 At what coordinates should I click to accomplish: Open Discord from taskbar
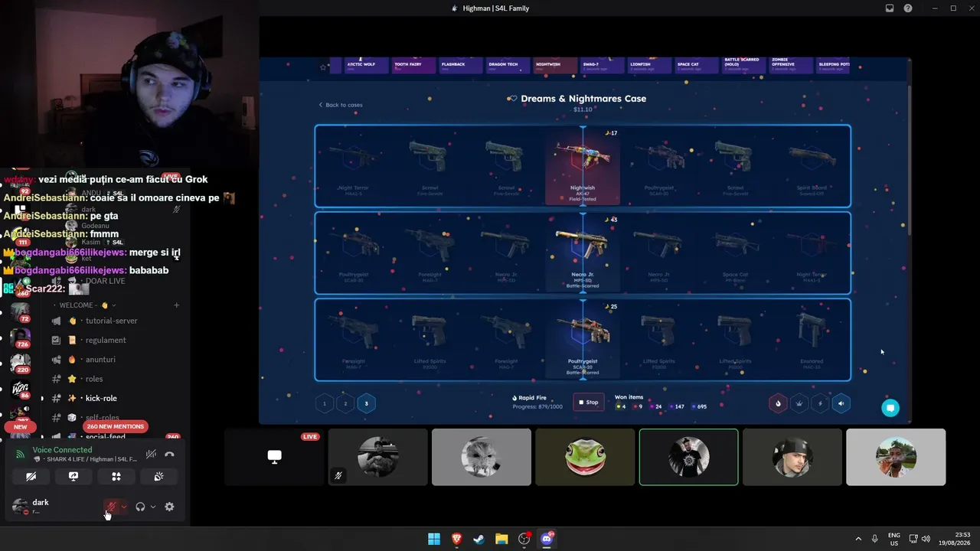(547, 539)
